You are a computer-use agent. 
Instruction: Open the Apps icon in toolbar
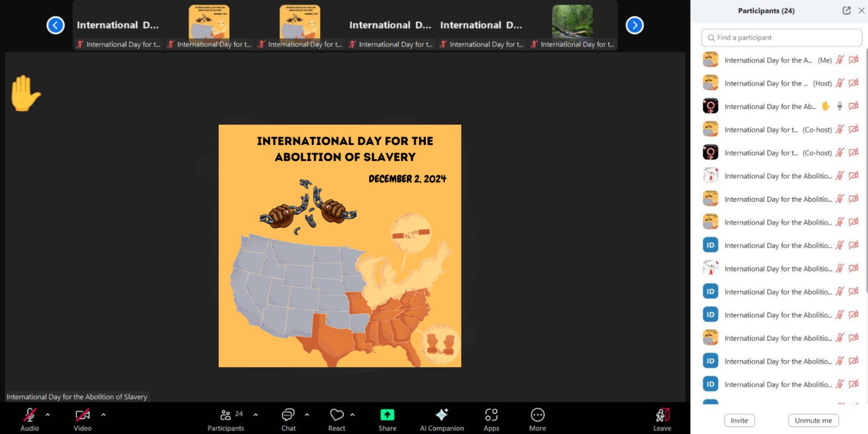[x=491, y=415]
